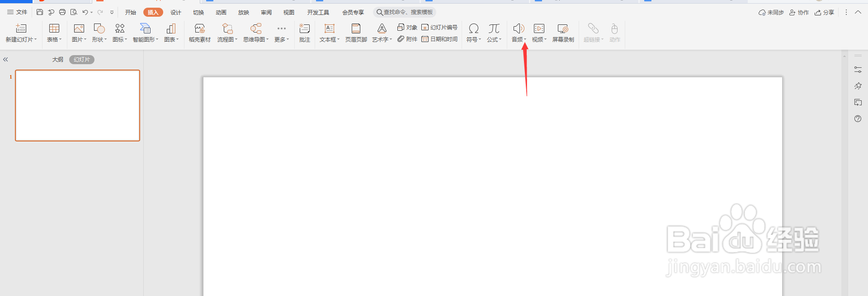Click the 视频 video icon
This screenshot has width=868, height=296.
[539, 29]
